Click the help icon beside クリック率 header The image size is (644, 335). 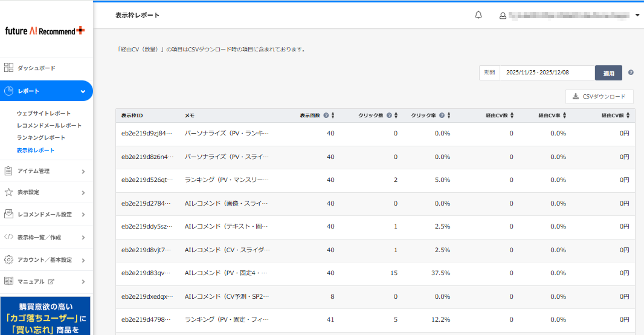pos(442,115)
